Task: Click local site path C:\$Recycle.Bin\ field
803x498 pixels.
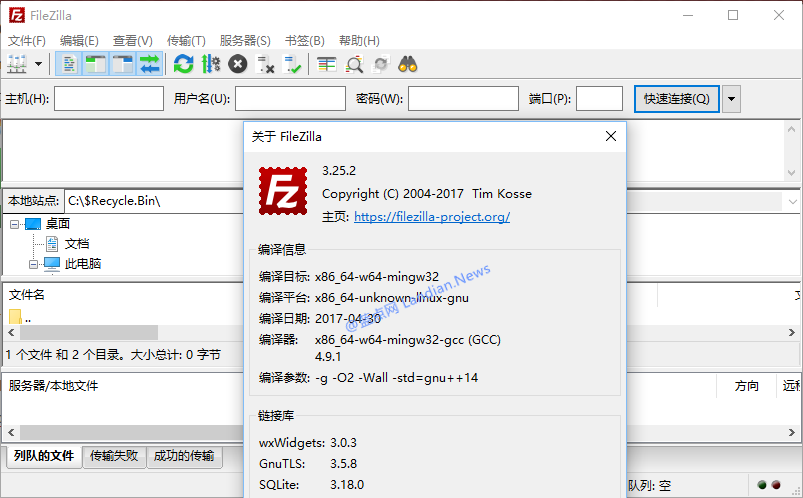Action: (x=154, y=201)
